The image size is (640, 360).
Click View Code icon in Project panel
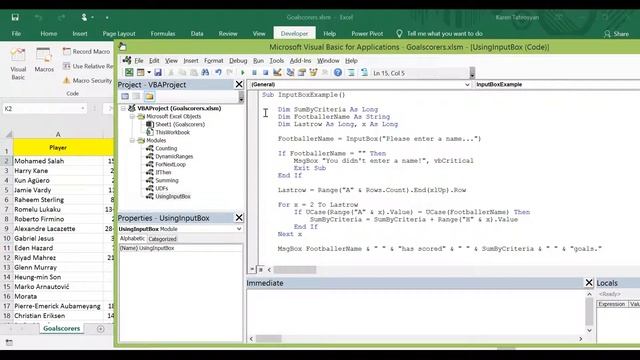tap(125, 96)
